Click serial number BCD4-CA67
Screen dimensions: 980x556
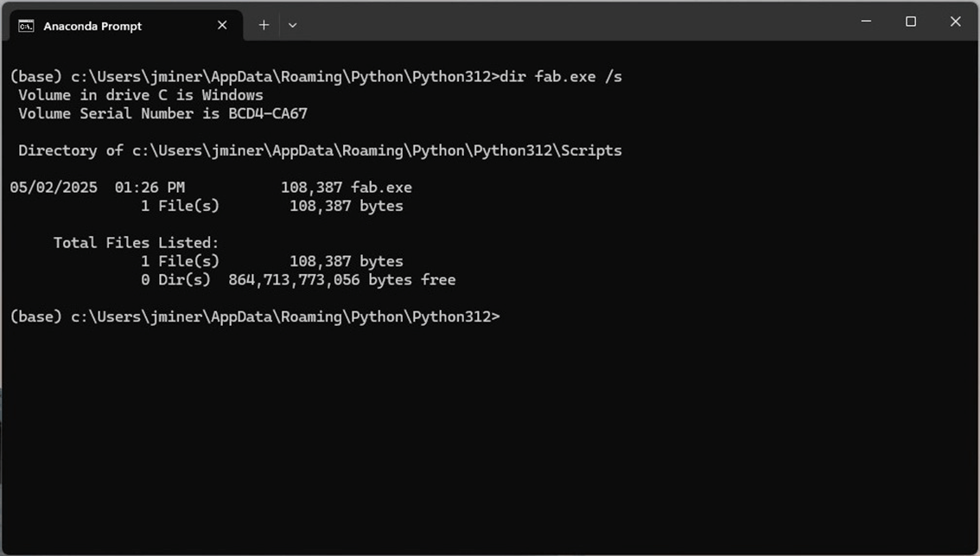(x=268, y=113)
